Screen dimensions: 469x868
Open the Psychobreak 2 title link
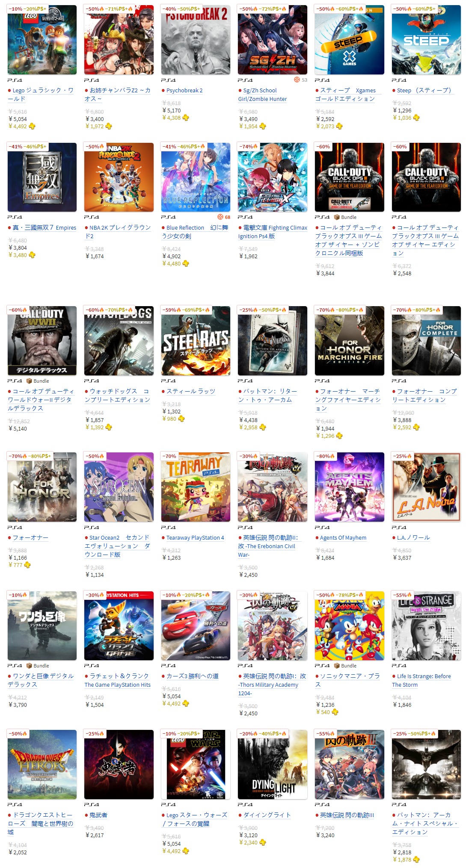coord(184,91)
